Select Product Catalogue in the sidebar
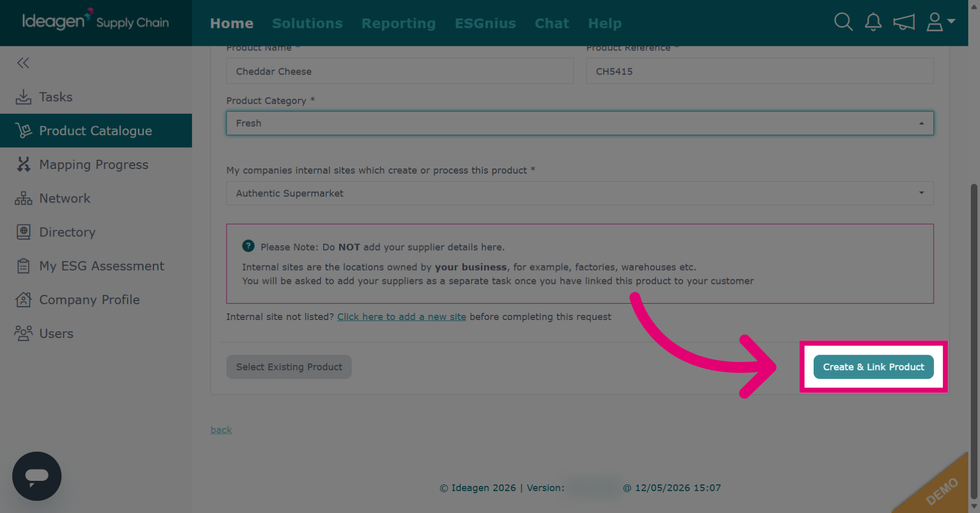 click(x=96, y=131)
